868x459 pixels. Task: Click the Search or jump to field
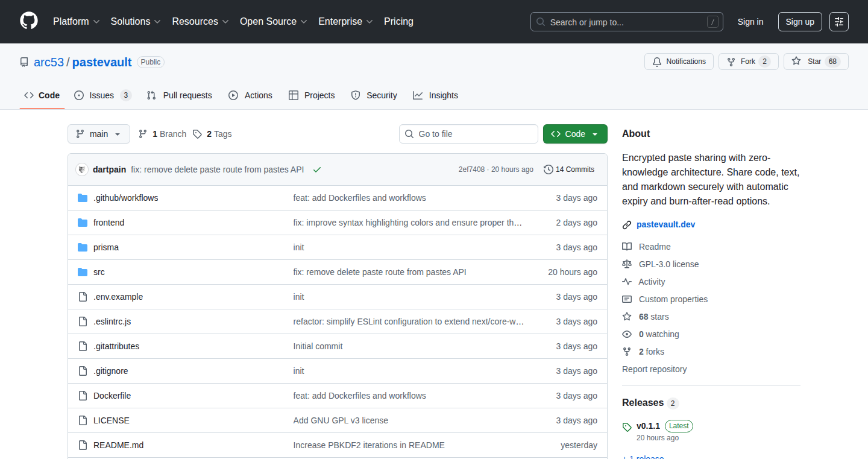(x=627, y=22)
